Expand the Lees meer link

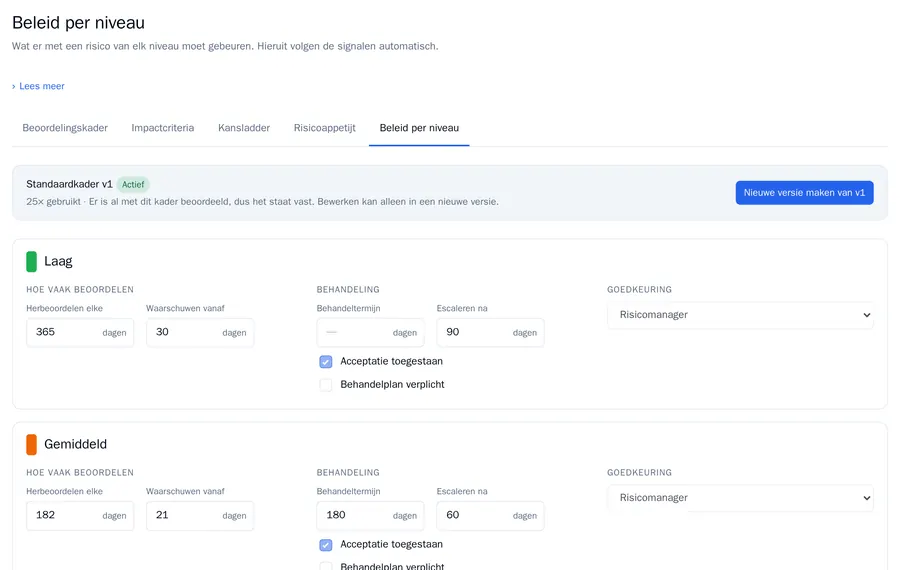[38, 86]
